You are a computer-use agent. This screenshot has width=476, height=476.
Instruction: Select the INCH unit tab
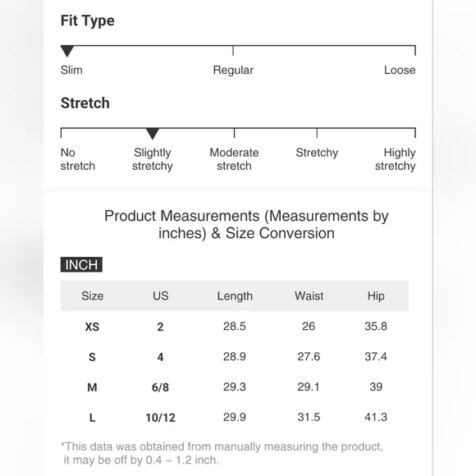[81, 264]
